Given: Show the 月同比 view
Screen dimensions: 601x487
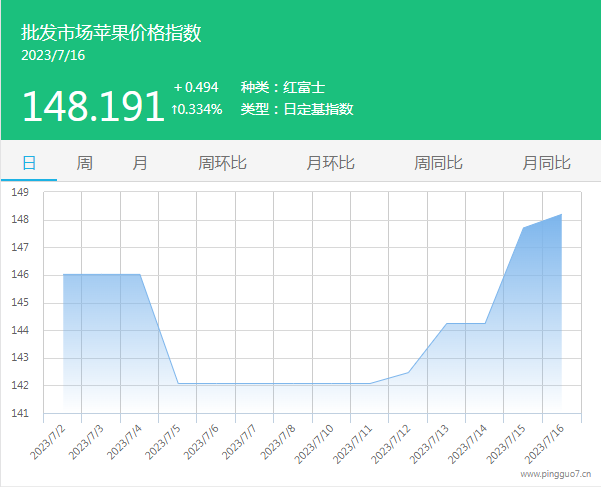Looking at the screenshot, I should 546,163.
